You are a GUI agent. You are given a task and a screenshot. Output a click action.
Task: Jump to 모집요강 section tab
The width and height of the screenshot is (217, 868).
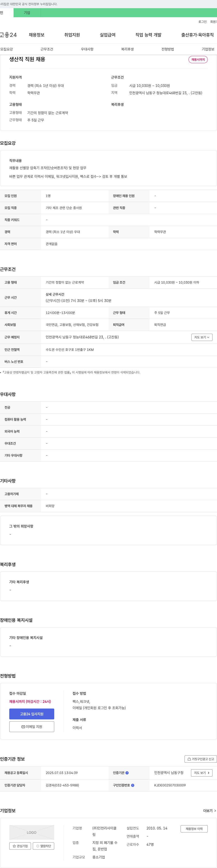point(7,49)
